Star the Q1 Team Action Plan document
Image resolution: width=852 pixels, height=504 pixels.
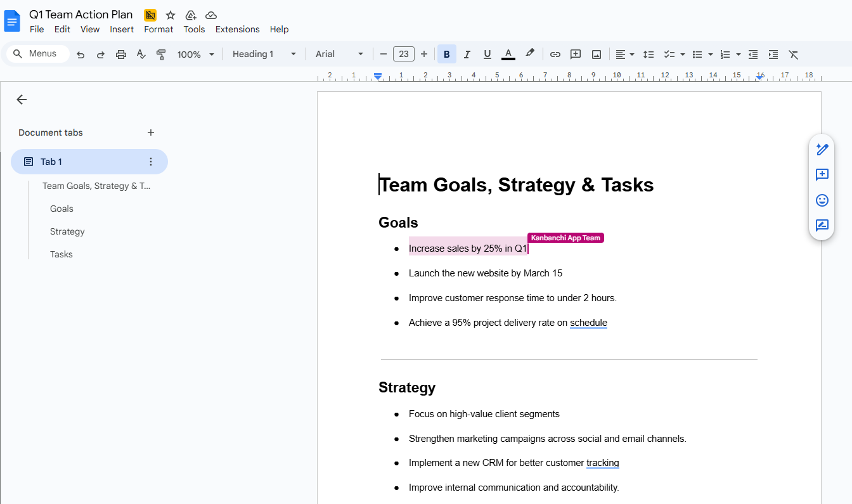(x=170, y=14)
